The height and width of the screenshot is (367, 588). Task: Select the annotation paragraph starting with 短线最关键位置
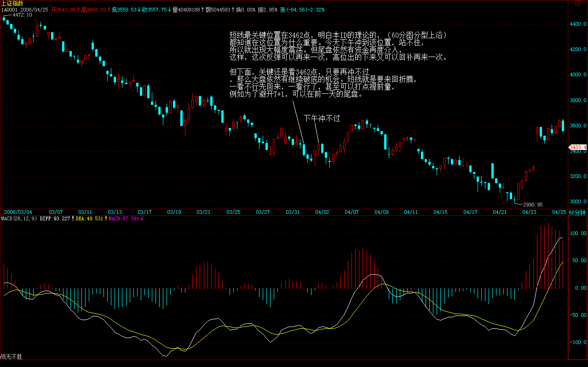pyautogui.click(x=338, y=46)
